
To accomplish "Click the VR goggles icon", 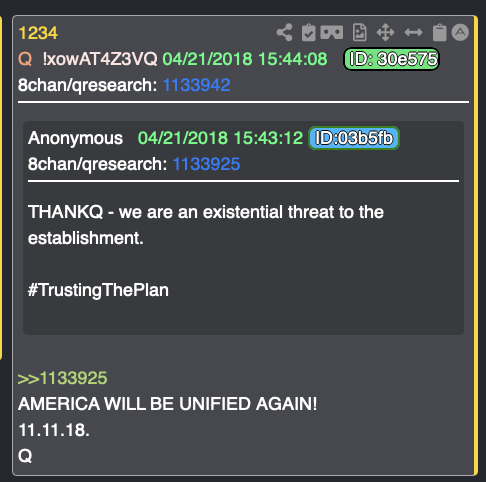I will 332,32.
